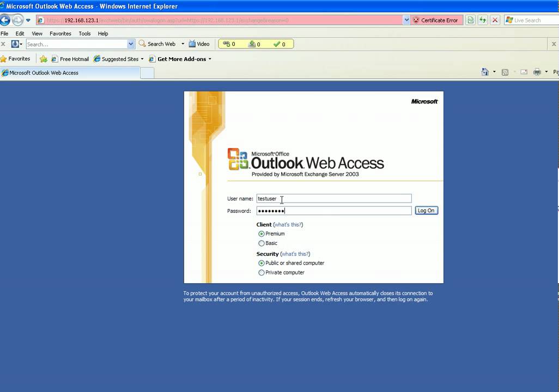Open the View menu
Screen dimensions: 559x392
(x=37, y=34)
